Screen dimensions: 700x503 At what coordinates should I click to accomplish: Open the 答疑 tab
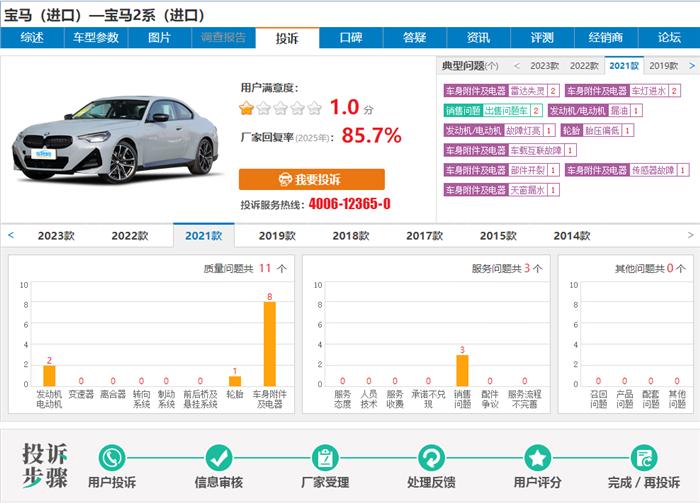(x=415, y=37)
